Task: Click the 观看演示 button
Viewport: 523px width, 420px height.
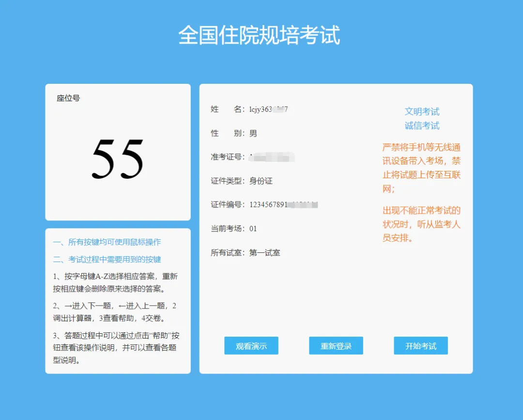Action: (251, 345)
